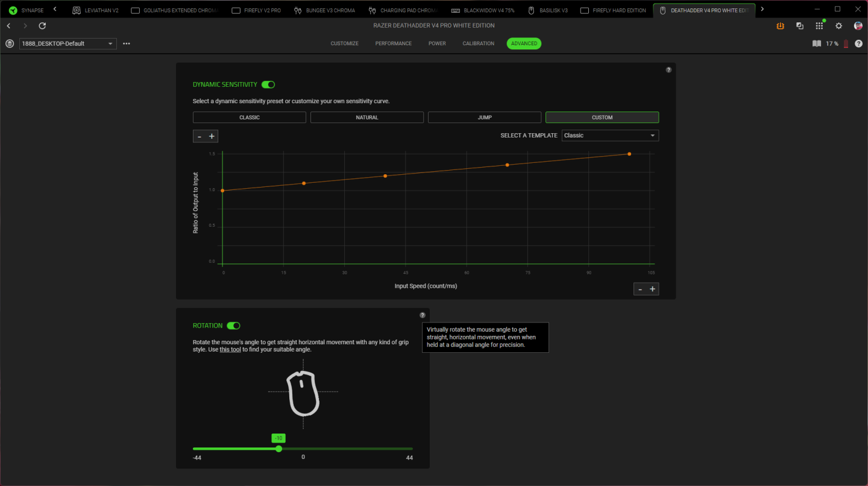Select the Natural sensitivity preset
Image resolution: width=868 pixels, height=486 pixels.
367,118
